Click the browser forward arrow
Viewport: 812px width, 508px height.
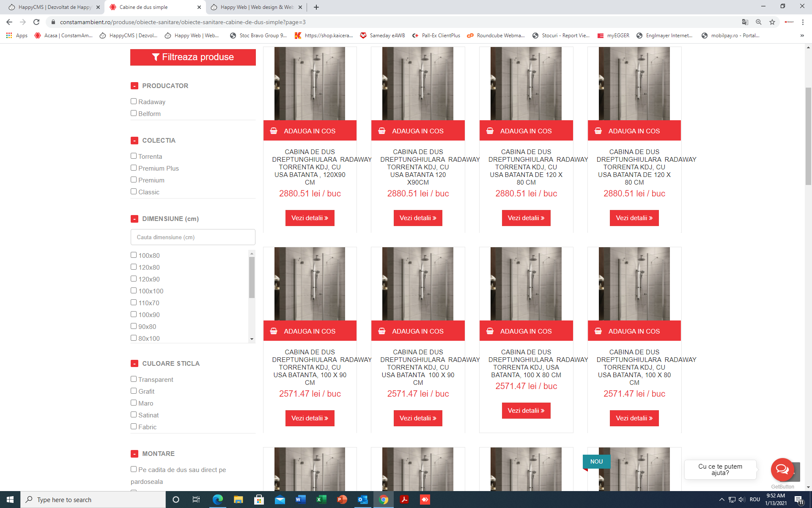pos(23,22)
